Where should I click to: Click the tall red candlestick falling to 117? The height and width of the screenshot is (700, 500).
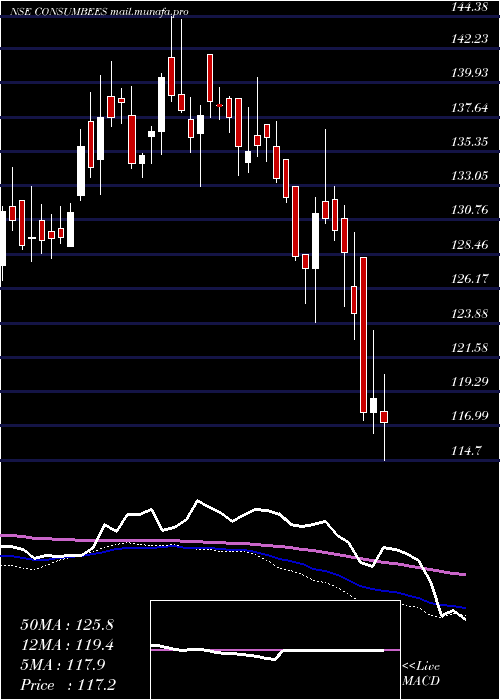(x=363, y=335)
